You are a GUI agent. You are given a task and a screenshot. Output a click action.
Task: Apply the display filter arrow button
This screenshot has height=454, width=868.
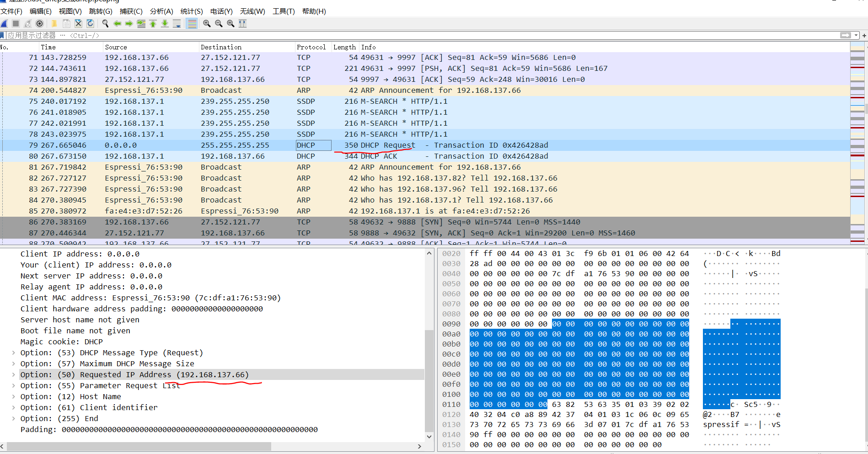(845, 35)
